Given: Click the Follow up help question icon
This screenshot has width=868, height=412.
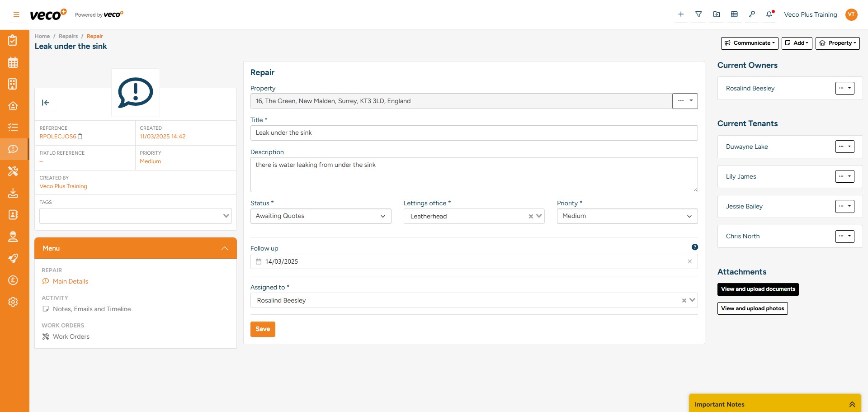Looking at the screenshot, I should (x=695, y=247).
